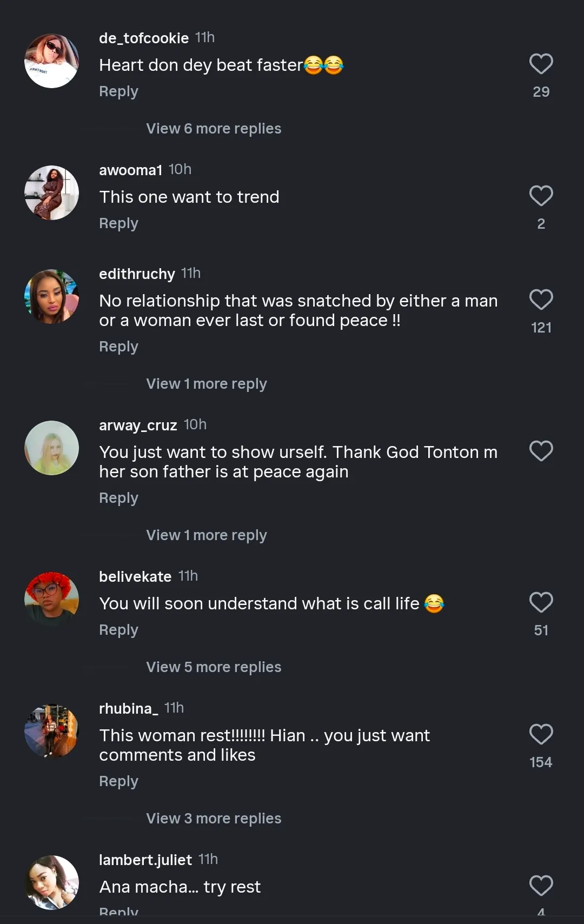Open belivekate's avatar with red flowers
The width and height of the screenshot is (584, 924).
click(x=52, y=599)
